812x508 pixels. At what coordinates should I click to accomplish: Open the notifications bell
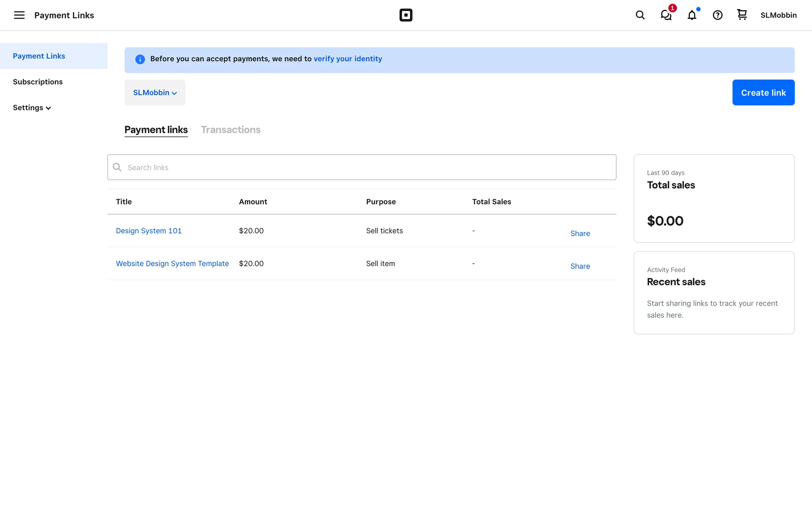click(x=691, y=15)
